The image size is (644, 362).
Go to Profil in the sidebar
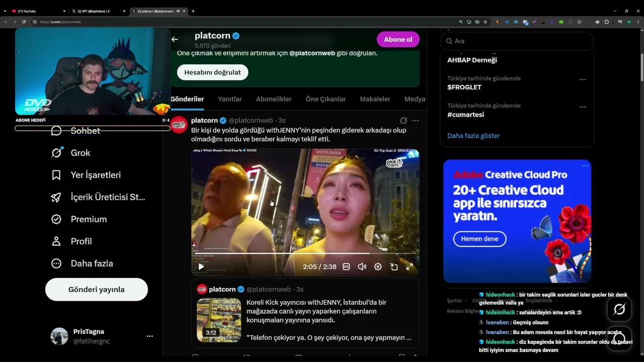(71, 241)
